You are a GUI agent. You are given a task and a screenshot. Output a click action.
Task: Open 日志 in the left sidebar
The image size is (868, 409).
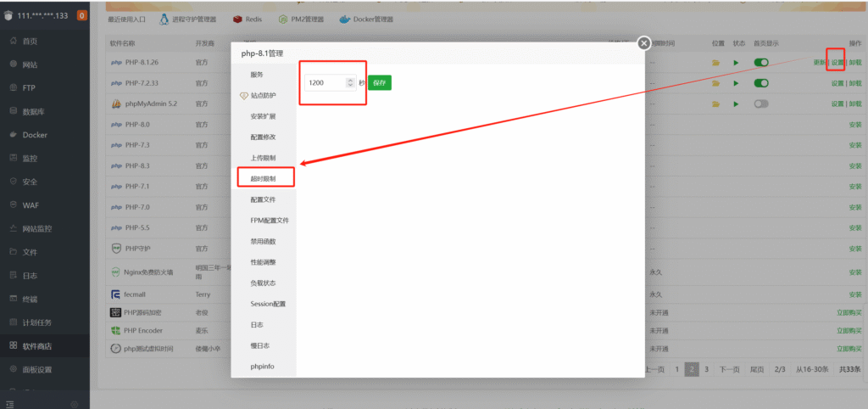coord(30,276)
